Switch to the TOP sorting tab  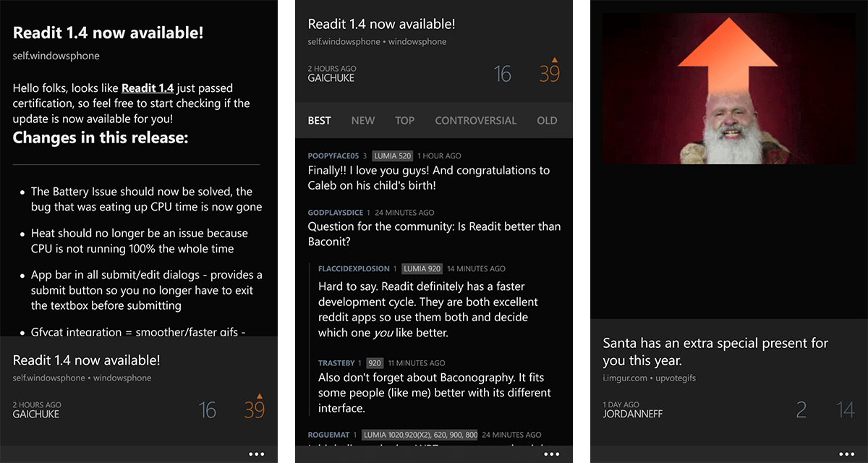tap(405, 121)
